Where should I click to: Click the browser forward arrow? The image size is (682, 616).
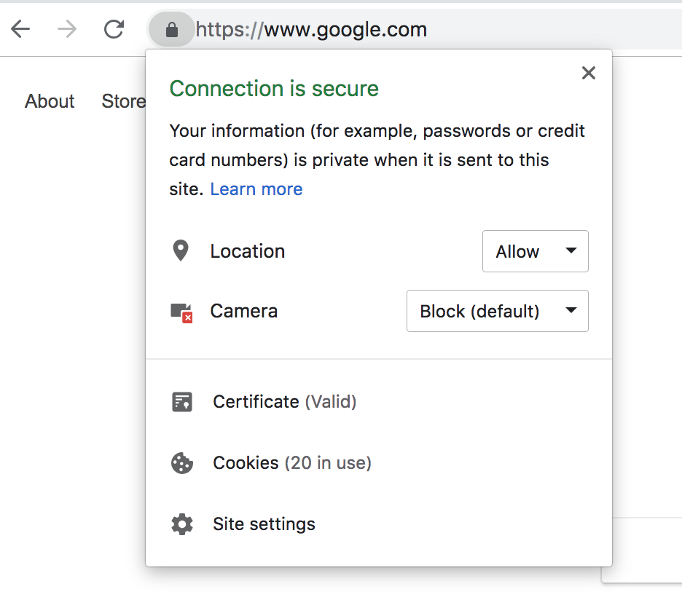(67, 30)
